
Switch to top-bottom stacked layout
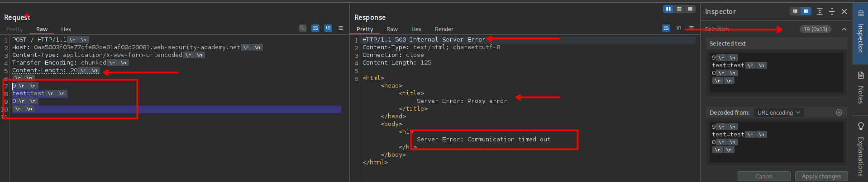pos(679,9)
